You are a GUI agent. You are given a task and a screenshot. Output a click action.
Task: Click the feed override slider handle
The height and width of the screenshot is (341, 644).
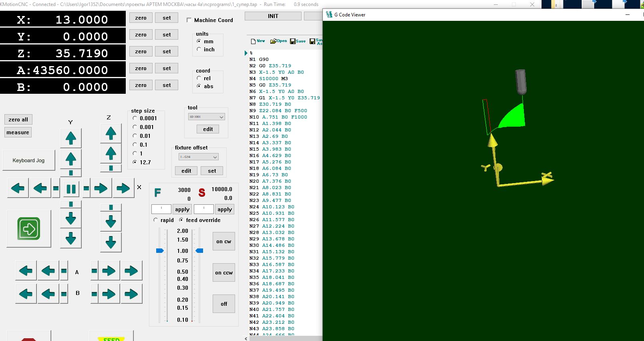click(160, 251)
